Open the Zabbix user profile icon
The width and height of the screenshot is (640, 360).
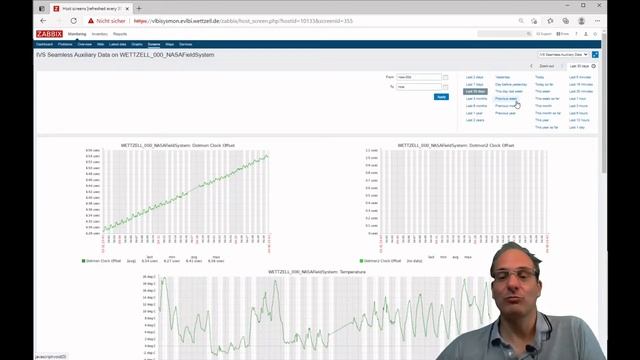click(586, 34)
